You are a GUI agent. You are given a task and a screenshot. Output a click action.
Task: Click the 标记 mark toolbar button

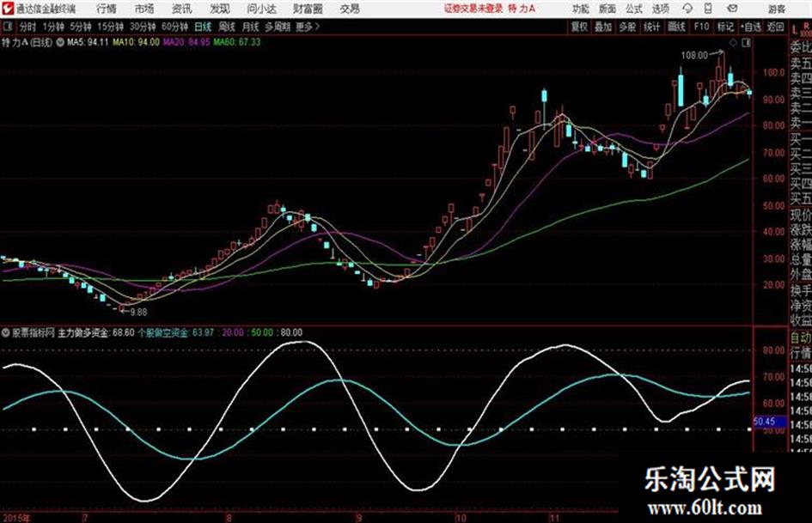point(725,27)
